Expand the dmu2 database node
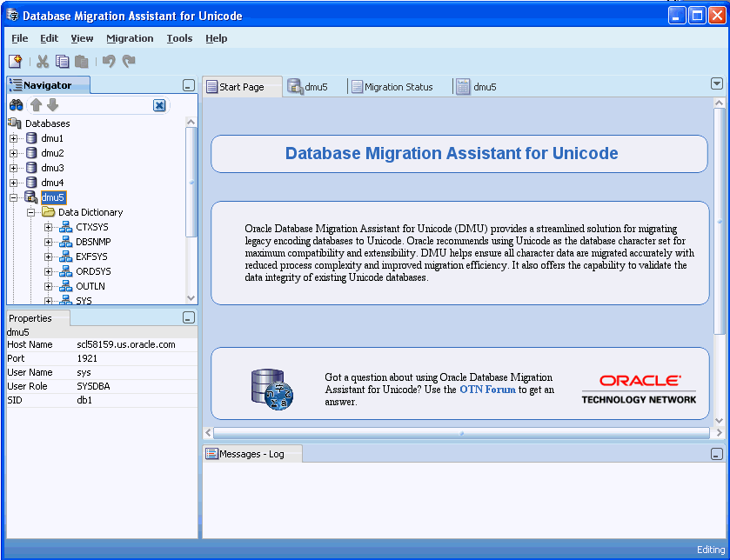Screen dimensions: 730x560 pos(14,154)
